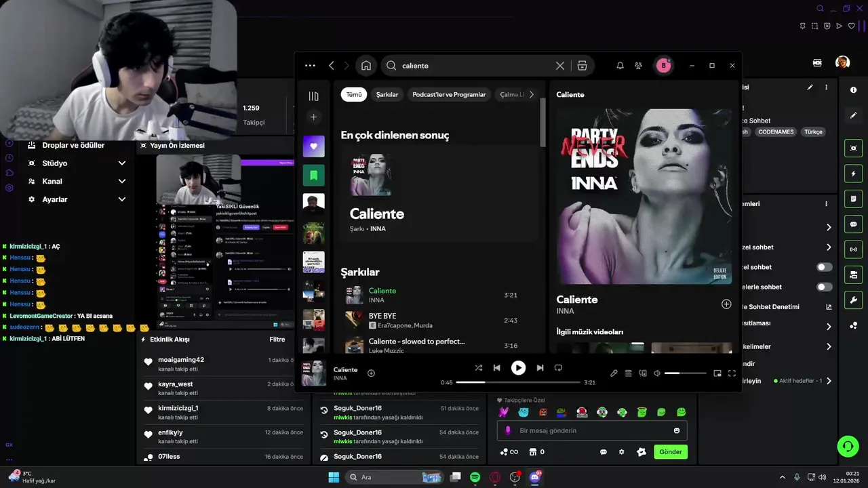
Task: Open Spotify three-dots main menu
Action: (x=310, y=66)
